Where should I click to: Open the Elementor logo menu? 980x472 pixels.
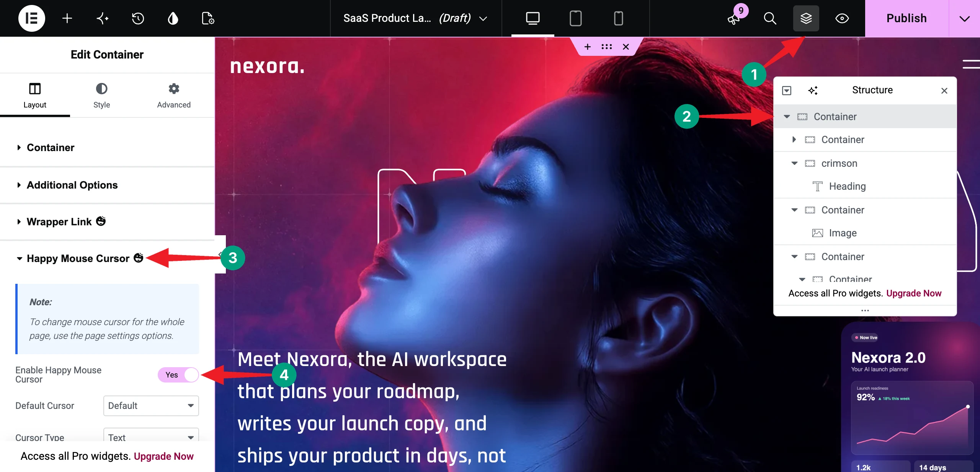coord(31,18)
